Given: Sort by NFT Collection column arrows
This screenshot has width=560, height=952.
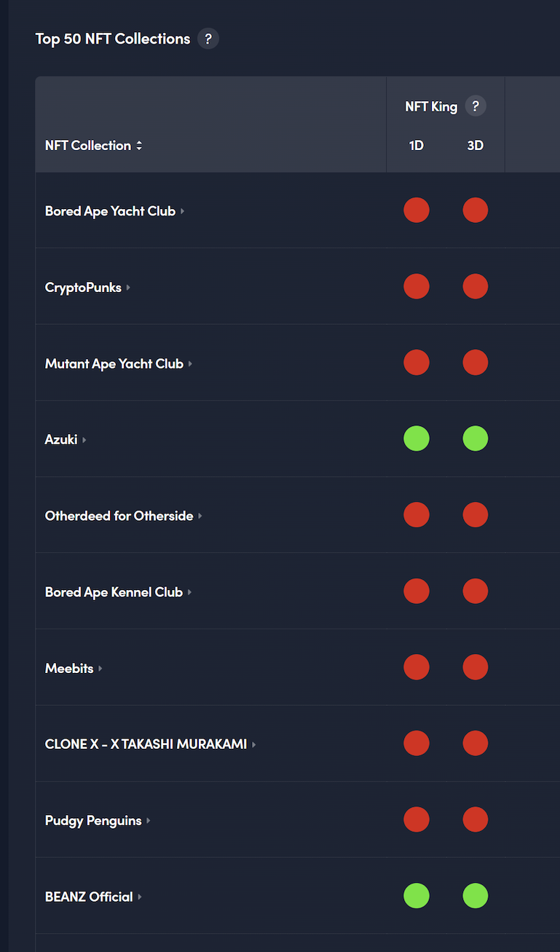Looking at the screenshot, I should pos(139,146).
